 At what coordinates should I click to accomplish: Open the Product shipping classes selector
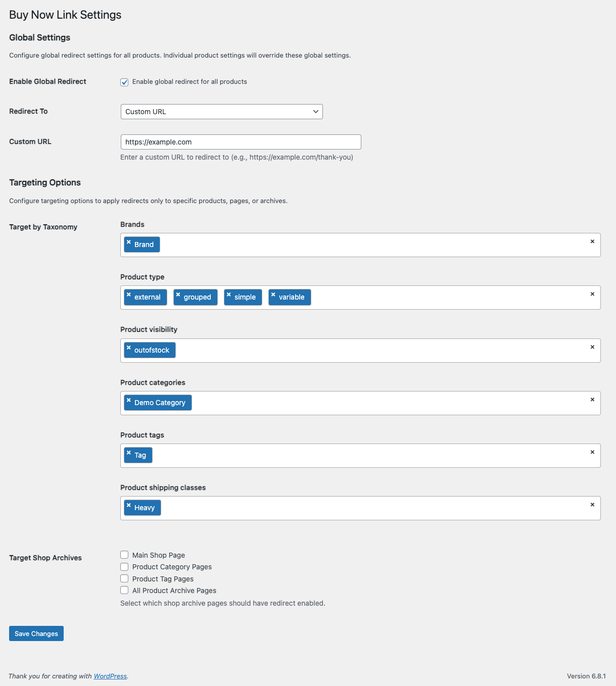[354, 508]
